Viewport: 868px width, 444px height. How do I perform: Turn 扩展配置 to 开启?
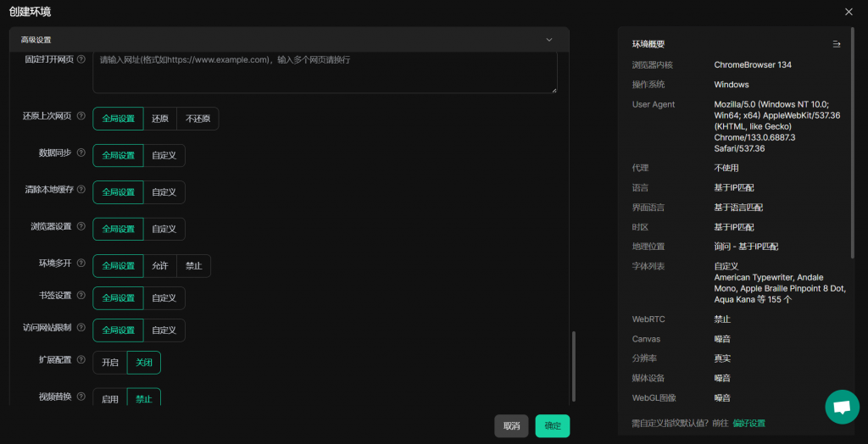pos(110,363)
